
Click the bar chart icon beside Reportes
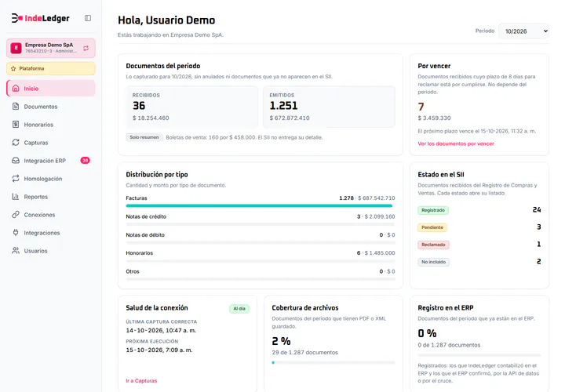click(16, 197)
